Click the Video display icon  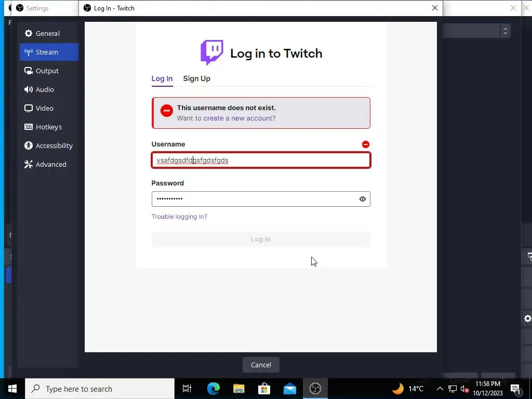(29, 108)
